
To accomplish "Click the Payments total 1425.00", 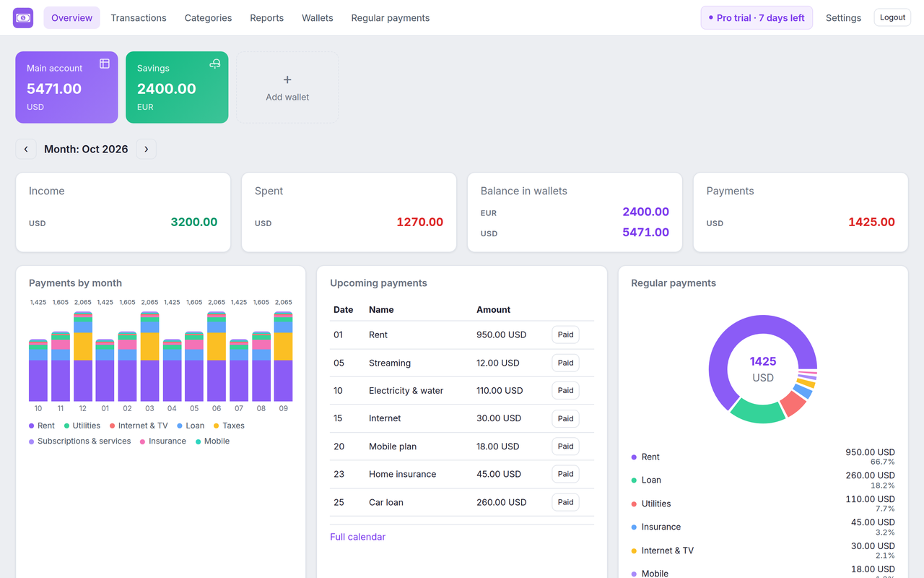I will pyautogui.click(x=871, y=222).
